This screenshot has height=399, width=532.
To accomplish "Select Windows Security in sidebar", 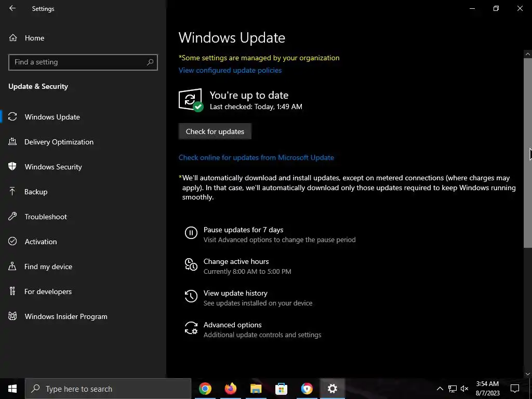I will pos(83,167).
